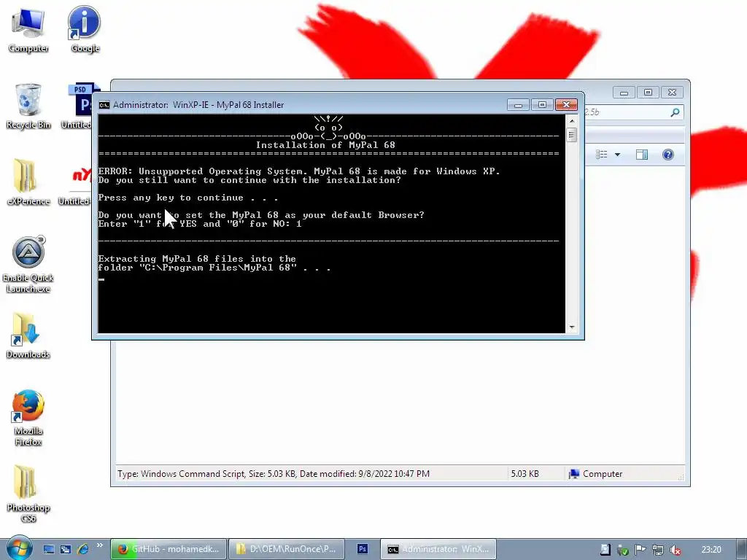The image size is (747, 560).
Task: Click the console scrollbar up arrow
Action: coord(572,121)
